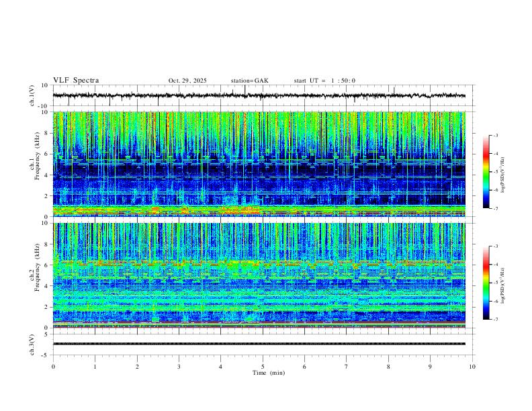
Task: Click time axis tick label '3'
Action: pos(179,367)
